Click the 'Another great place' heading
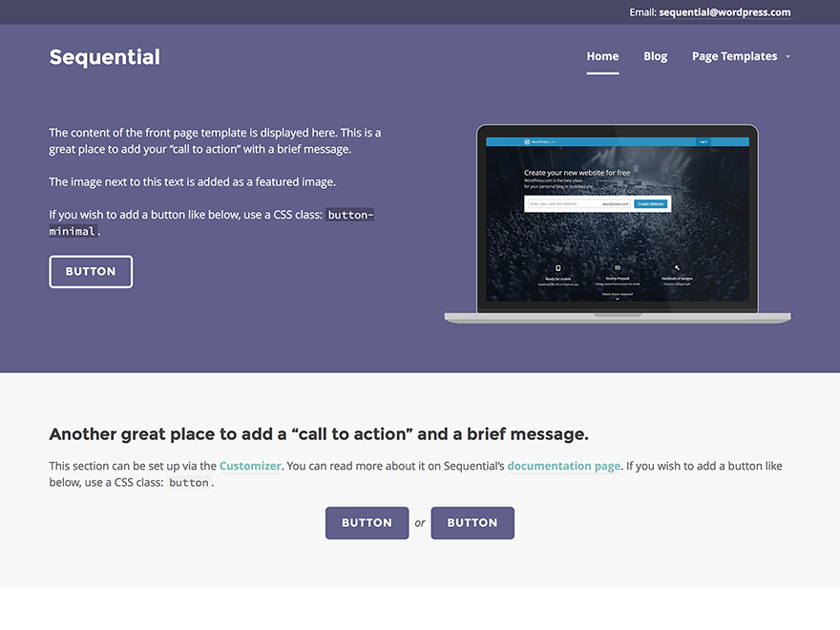The height and width of the screenshot is (630, 840). [x=319, y=434]
